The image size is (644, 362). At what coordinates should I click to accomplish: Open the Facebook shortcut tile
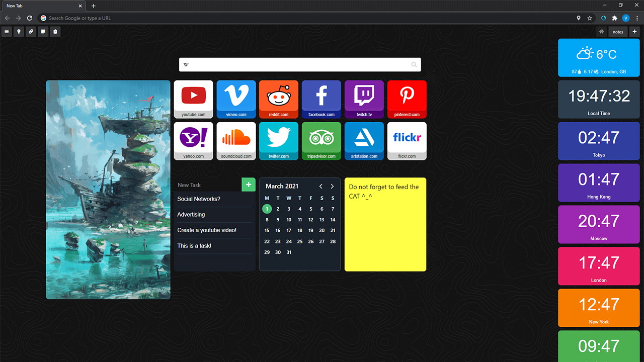[321, 100]
